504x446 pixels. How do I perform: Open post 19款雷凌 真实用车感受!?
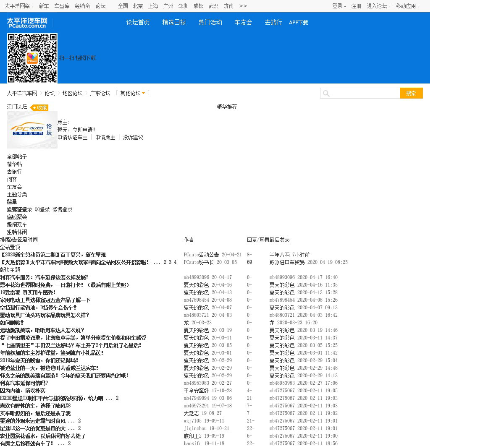click(x=28, y=292)
